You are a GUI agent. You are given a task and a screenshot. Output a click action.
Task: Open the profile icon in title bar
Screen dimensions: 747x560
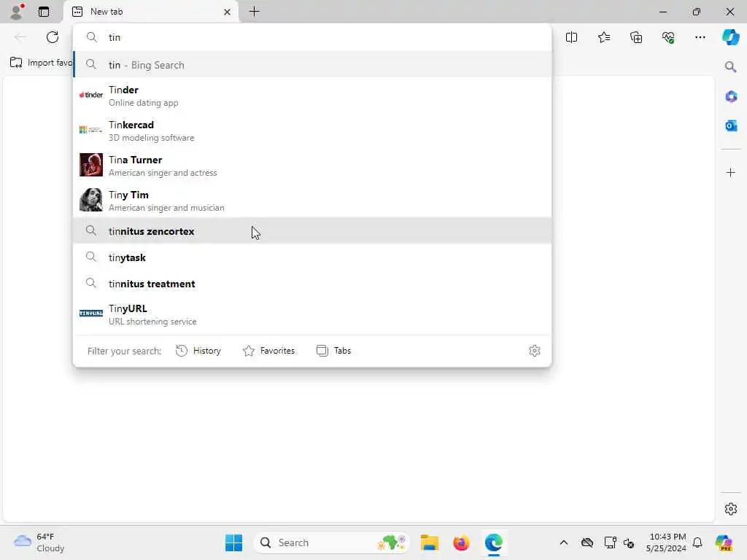tap(17, 12)
